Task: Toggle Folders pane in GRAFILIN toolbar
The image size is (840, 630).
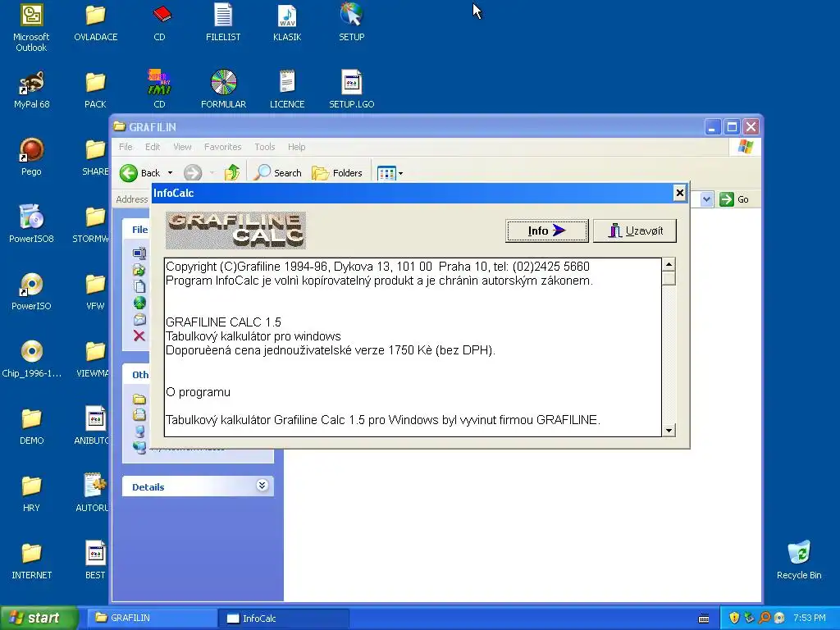Action: pos(337,173)
